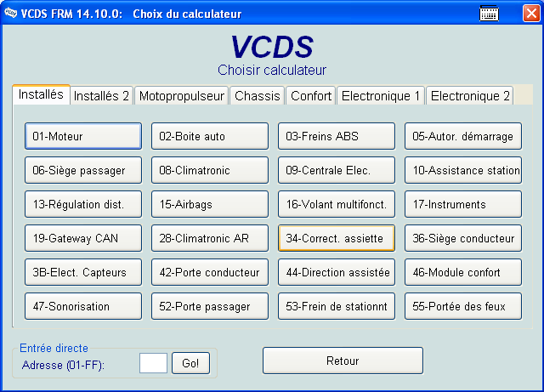Select the 47-Sonorisation module
The height and width of the screenshot is (392, 544).
click(83, 306)
